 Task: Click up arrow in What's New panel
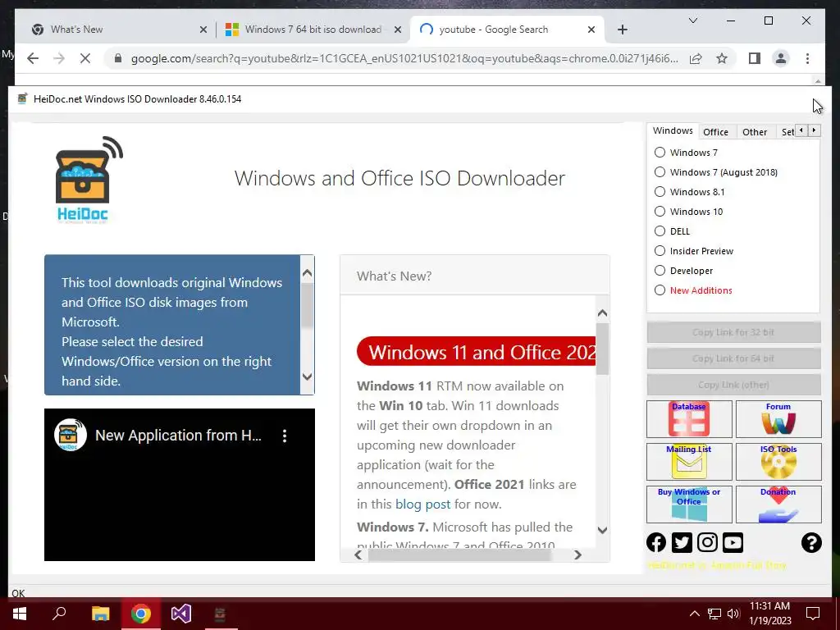[602, 313]
